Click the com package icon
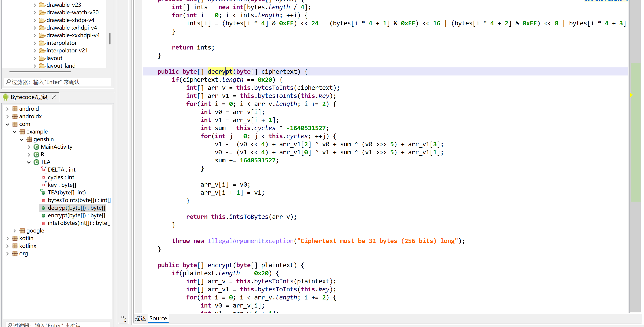This screenshot has height=327, width=644. coord(15,124)
